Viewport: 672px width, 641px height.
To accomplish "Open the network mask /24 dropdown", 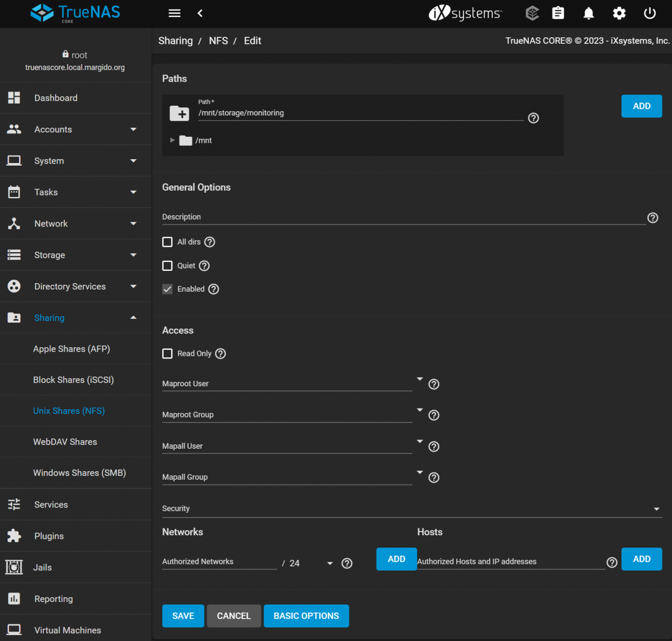I will (311, 563).
